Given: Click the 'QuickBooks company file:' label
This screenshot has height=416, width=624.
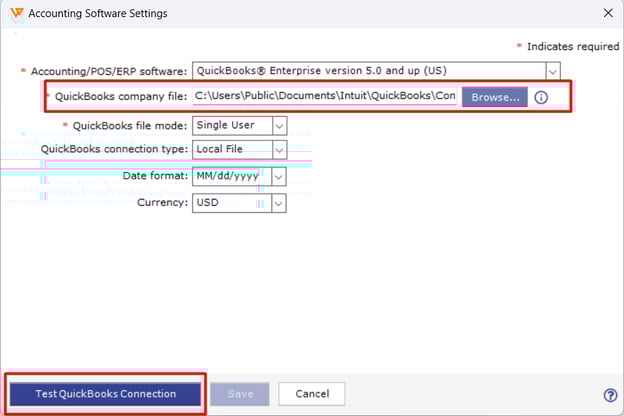Looking at the screenshot, I should tap(121, 97).
